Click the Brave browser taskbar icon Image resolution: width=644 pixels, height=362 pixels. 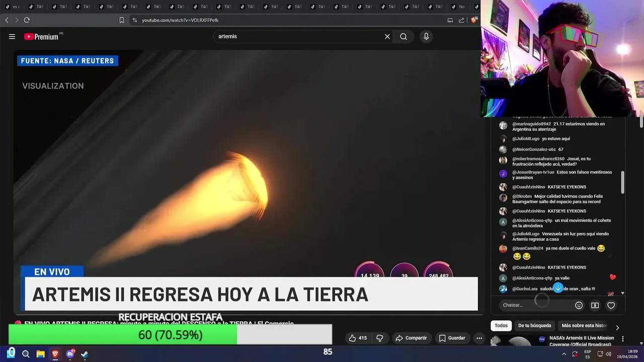(x=55, y=354)
